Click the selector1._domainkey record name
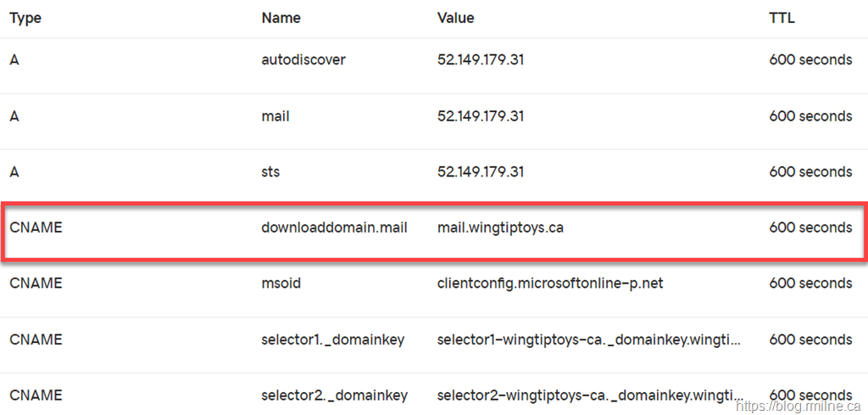This screenshot has width=868, height=415. tap(333, 339)
